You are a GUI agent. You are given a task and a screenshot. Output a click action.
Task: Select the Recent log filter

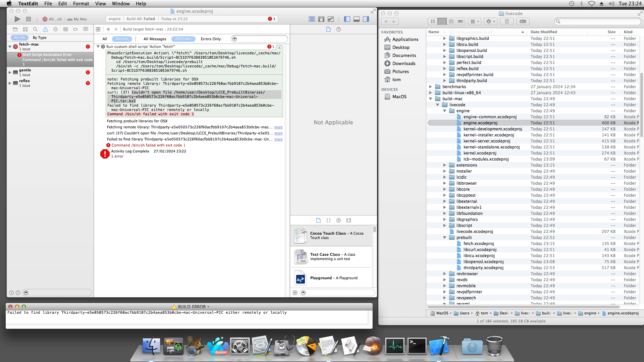coord(122,39)
